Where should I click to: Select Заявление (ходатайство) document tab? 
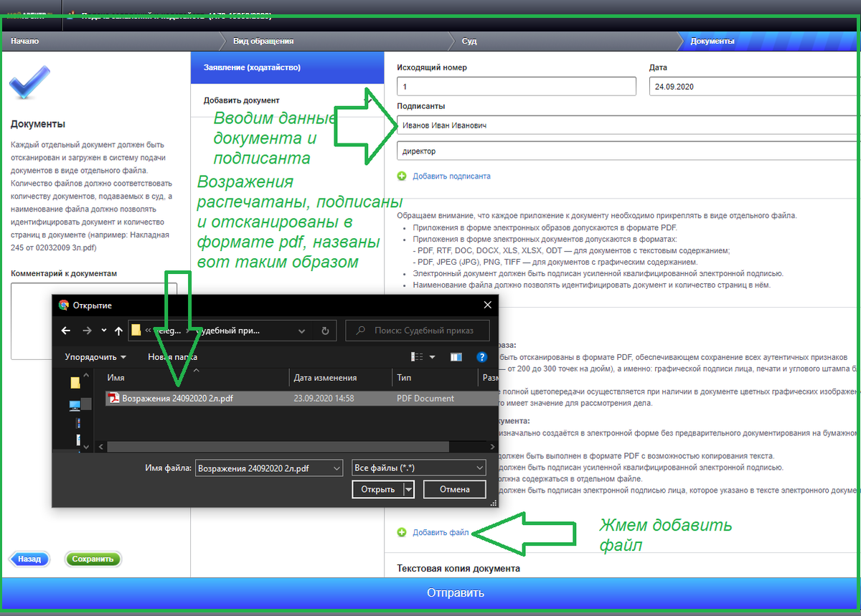(x=287, y=68)
